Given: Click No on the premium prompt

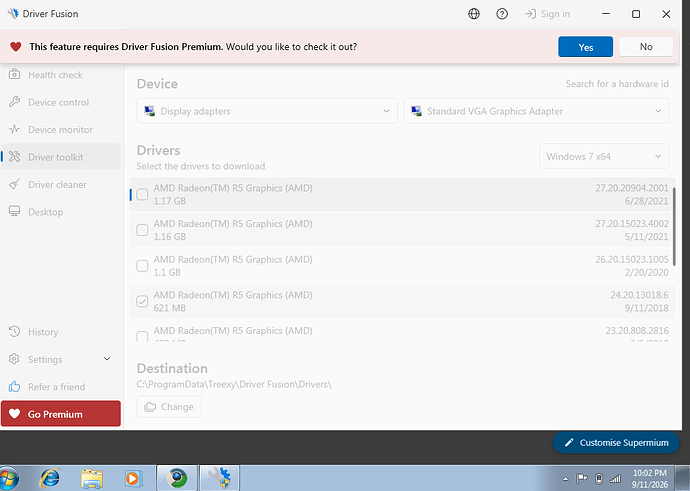Looking at the screenshot, I should coord(646,47).
